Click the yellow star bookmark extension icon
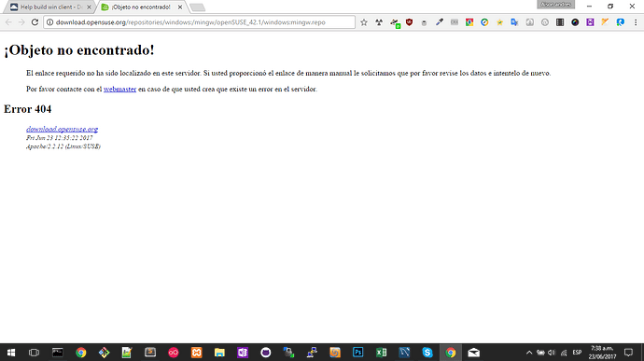 click(499, 22)
